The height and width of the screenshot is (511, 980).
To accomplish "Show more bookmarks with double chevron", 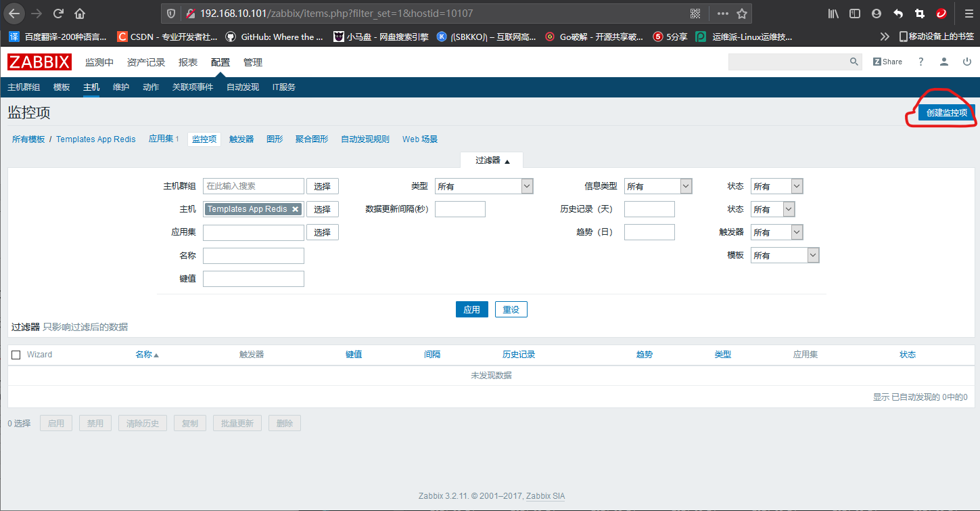I will coord(885,37).
